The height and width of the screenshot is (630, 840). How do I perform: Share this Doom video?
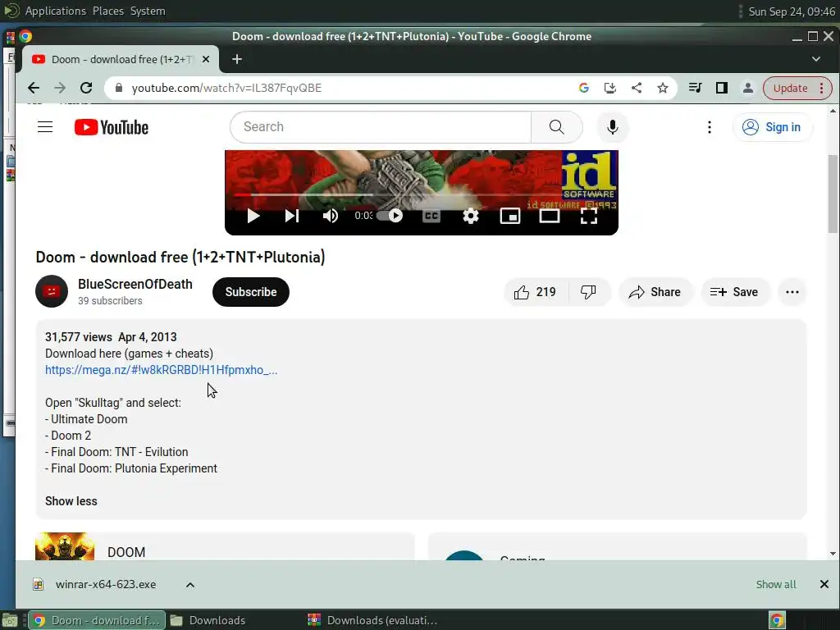point(655,292)
